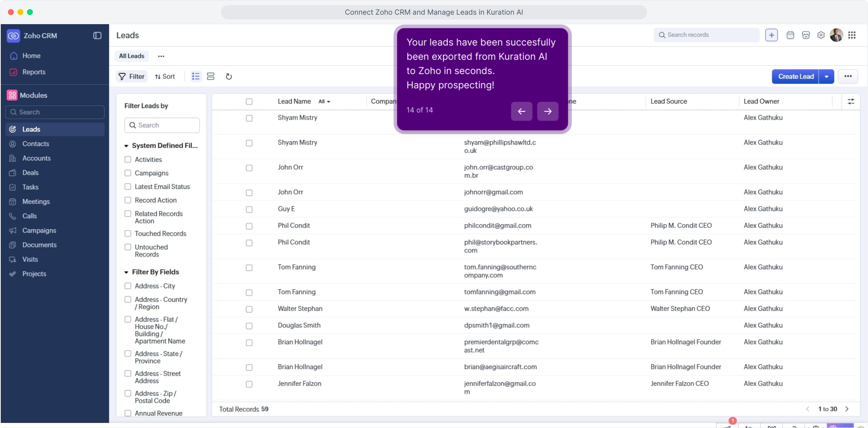Switch to card/row layout view icon
Image resolution: width=868 pixels, height=428 pixels.
pos(211,76)
